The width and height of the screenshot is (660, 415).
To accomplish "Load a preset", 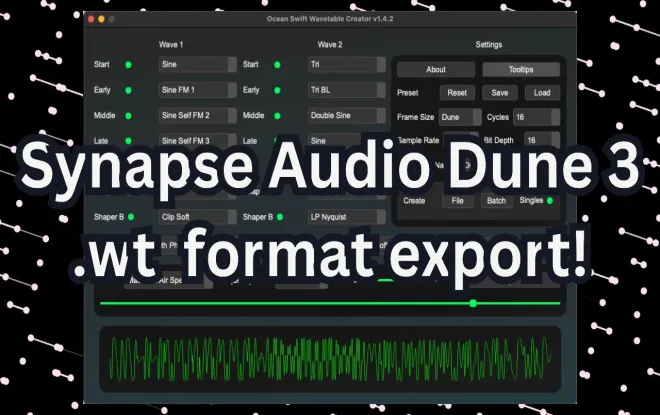I will tap(542, 93).
